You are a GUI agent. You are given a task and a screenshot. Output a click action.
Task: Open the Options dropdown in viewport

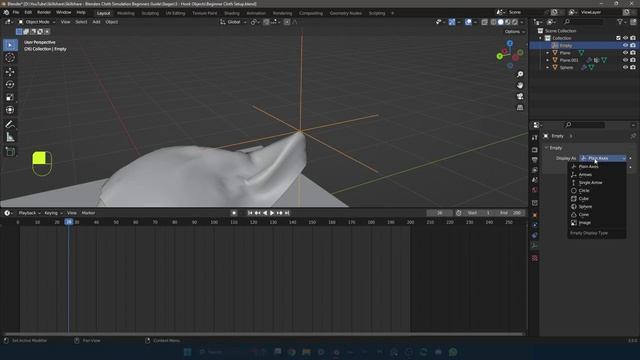pyautogui.click(x=515, y=31)
